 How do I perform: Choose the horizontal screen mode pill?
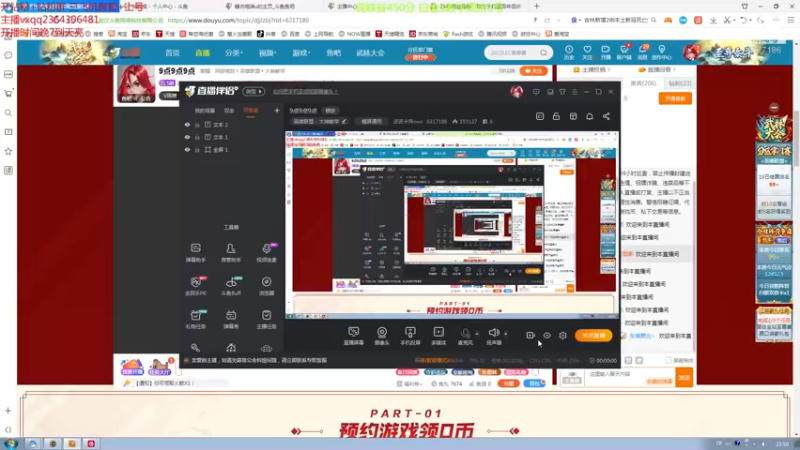(x=371, y=121)
